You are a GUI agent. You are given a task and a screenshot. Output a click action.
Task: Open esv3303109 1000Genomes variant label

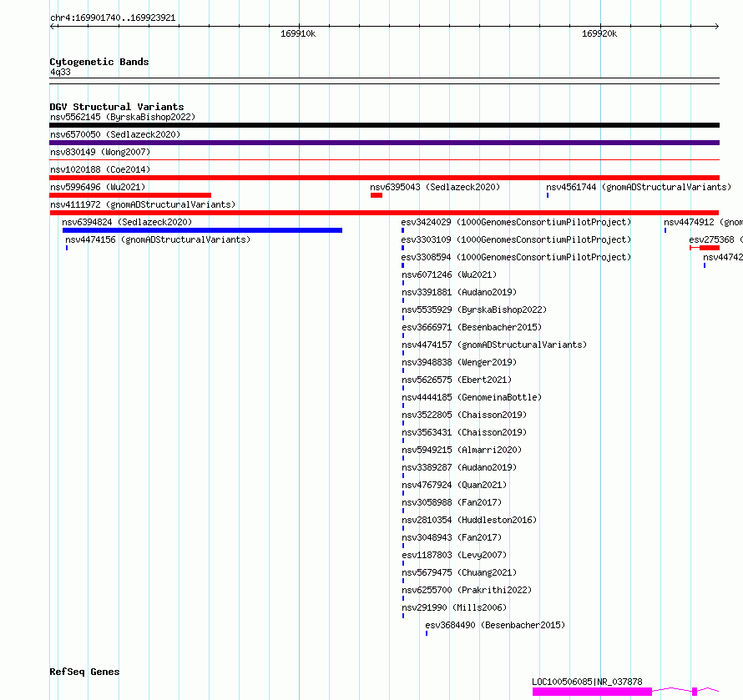point(516,239)
